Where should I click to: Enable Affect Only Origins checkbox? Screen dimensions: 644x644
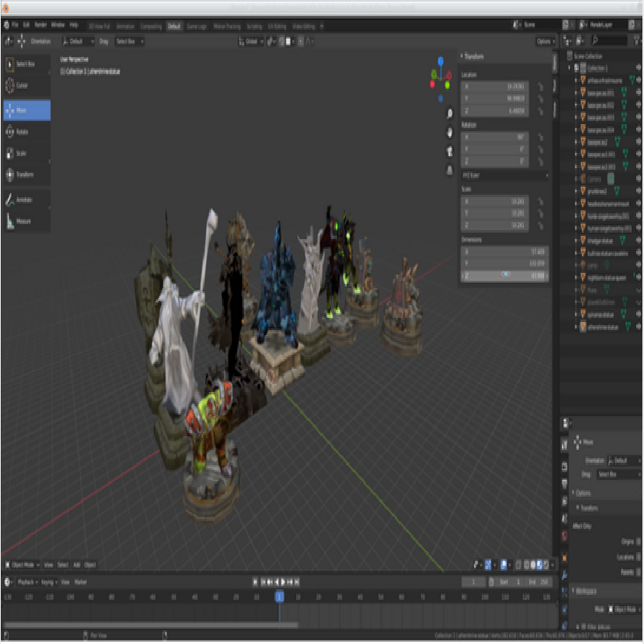point(638,542)
